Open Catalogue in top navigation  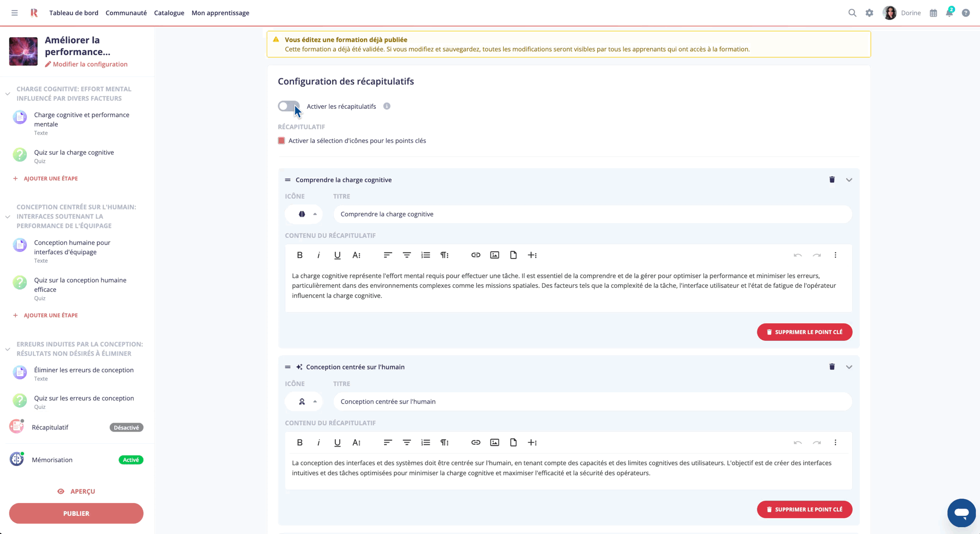point(169,13)
